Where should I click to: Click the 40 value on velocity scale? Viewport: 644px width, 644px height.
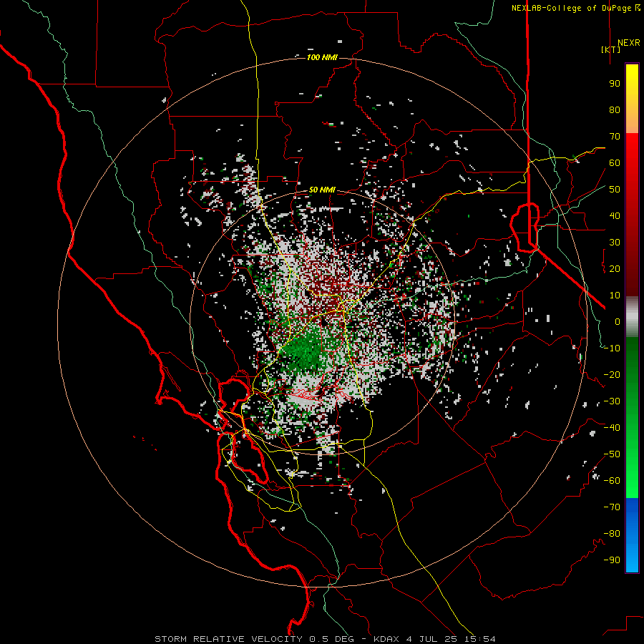point(615,216)
